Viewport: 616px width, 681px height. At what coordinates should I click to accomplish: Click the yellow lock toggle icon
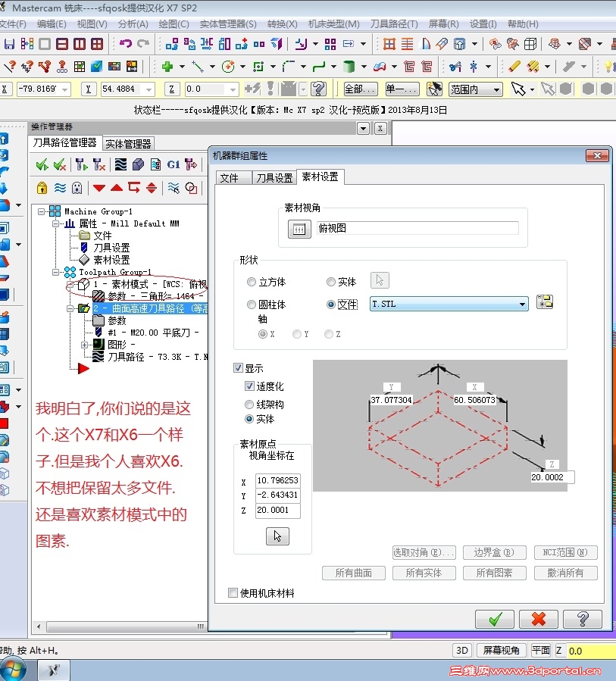click(42, 188)
